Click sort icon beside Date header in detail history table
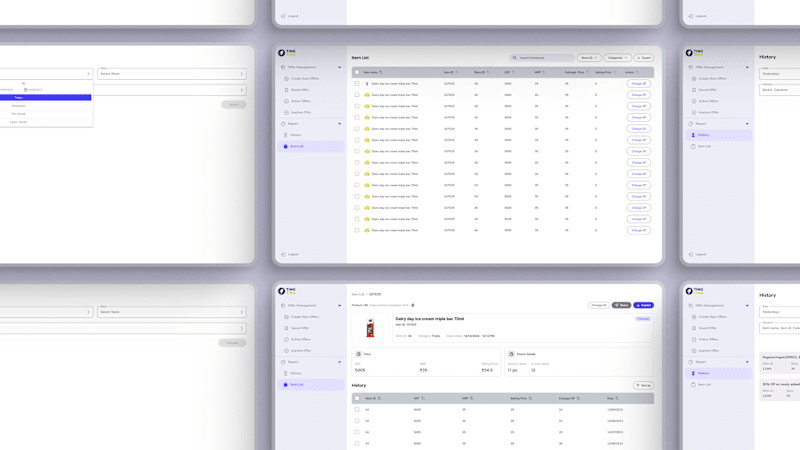The image size is (800, 450). click(x=617, y=398)
